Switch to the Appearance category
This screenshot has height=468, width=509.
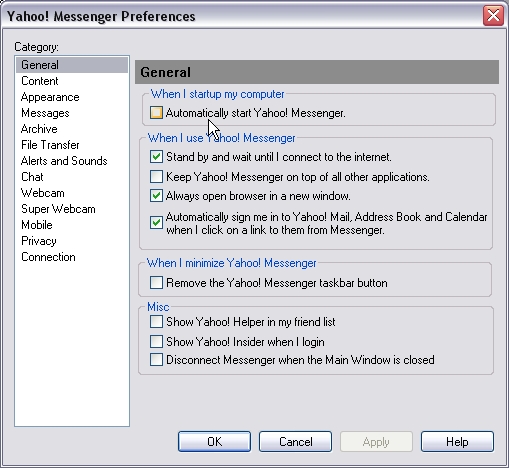coord(72,97)
